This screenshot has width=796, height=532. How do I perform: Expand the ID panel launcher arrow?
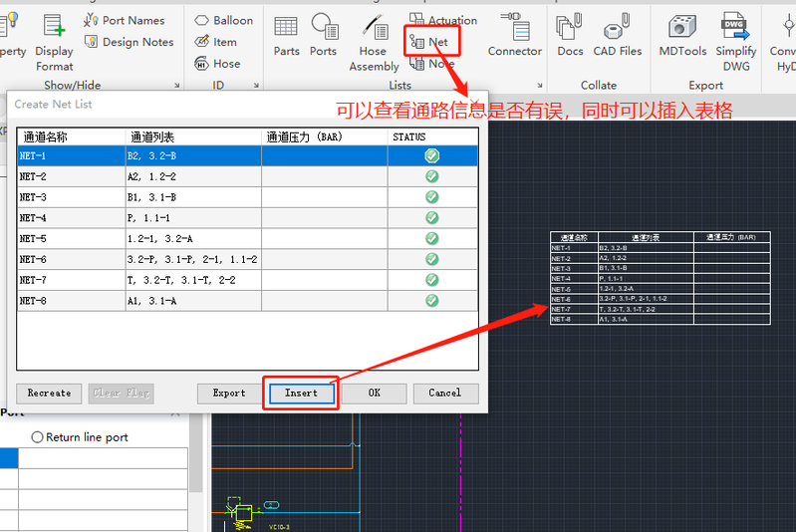[257, 86]
